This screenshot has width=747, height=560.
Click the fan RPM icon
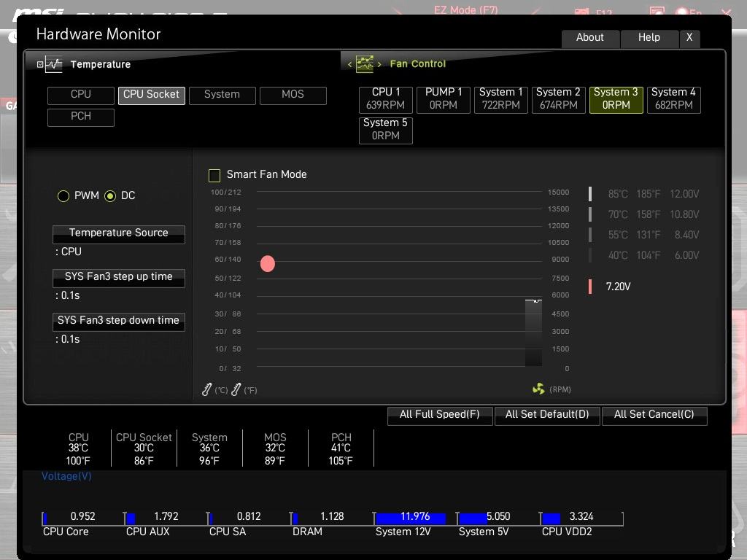(538, 389)
